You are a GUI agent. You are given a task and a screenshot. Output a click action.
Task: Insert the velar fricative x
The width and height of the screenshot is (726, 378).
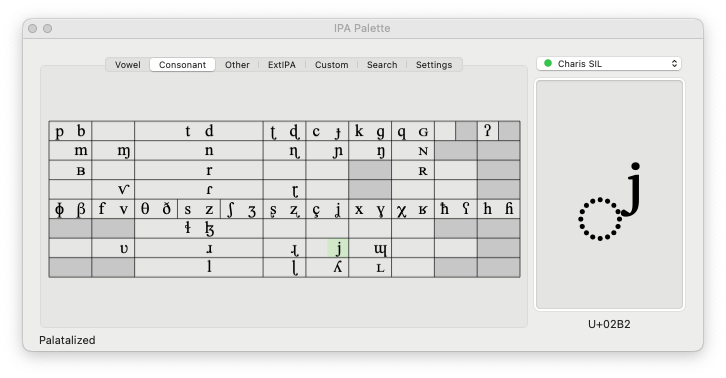[359, 209]
